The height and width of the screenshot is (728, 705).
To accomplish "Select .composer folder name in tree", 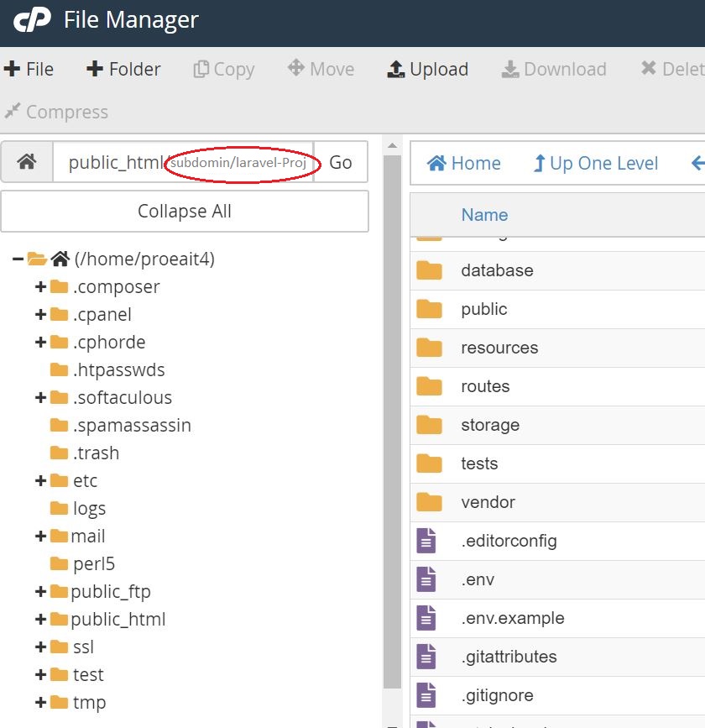I will (116, 287).
